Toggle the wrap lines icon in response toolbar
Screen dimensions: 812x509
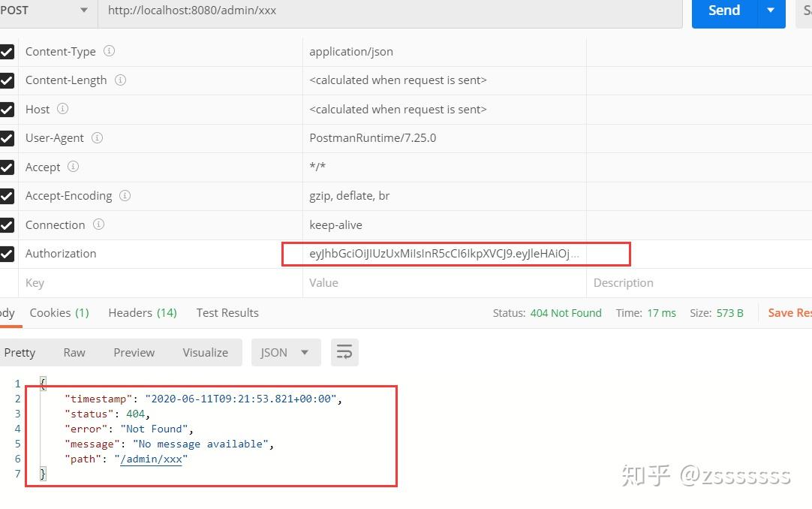pyautogui.click(x=344, y=351)
